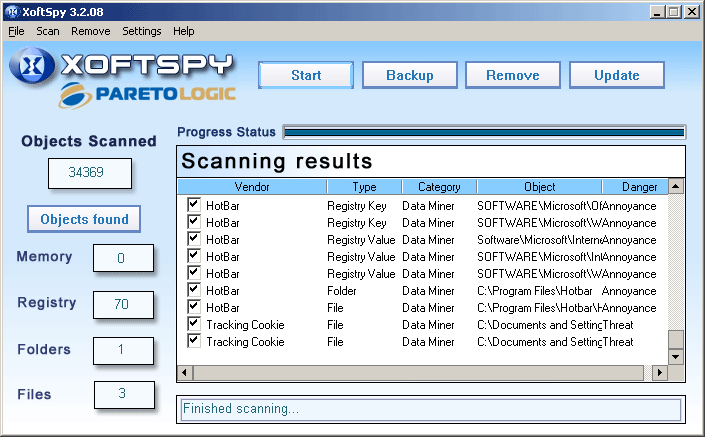Uncheck HotBar Registry Value SOFTWARE\Microsoft\W row
This screenshot has height=437, width=705.
coord(194,273)
